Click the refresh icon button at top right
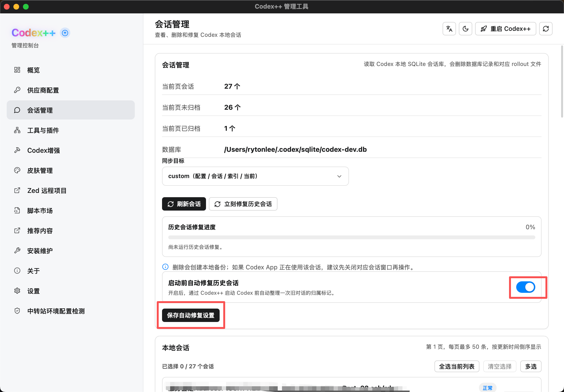Screen dimensions: 564x392 click(x=546, y=29)
